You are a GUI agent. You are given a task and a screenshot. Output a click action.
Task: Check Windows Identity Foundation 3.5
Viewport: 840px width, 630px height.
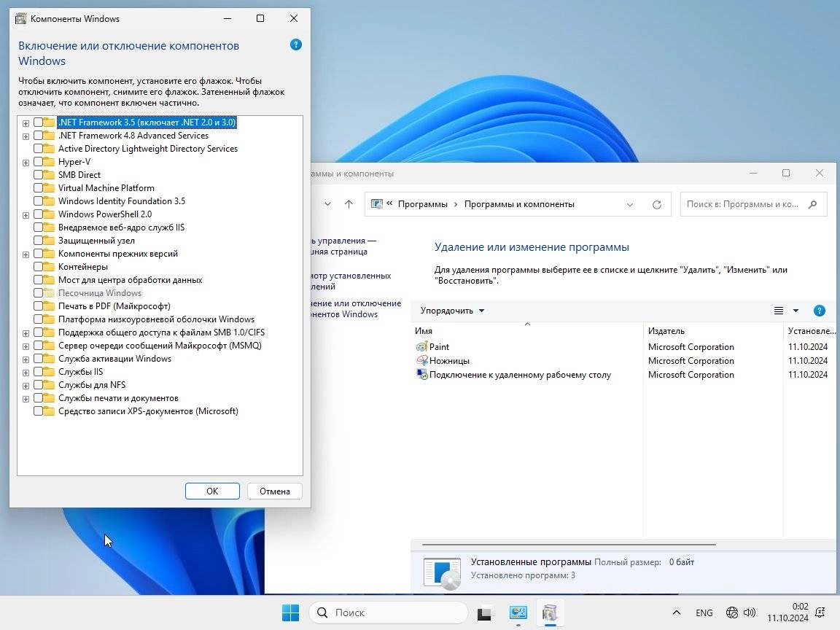(38, 201)
